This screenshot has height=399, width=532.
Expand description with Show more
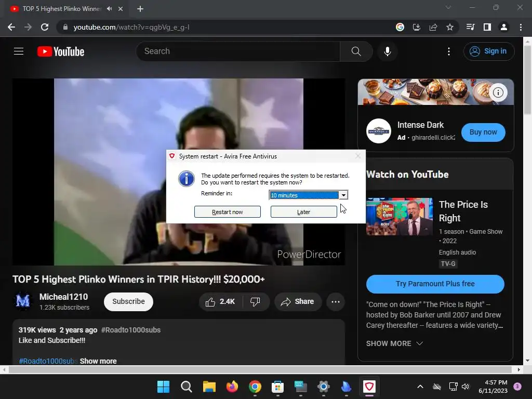(98, 361)
